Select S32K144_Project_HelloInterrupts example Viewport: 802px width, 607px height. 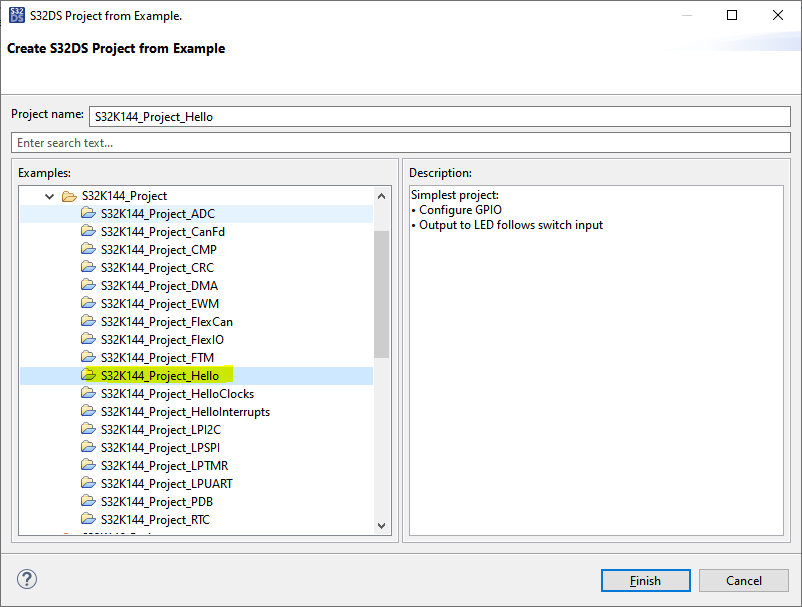pyautogui.click(x=185, y=412)
